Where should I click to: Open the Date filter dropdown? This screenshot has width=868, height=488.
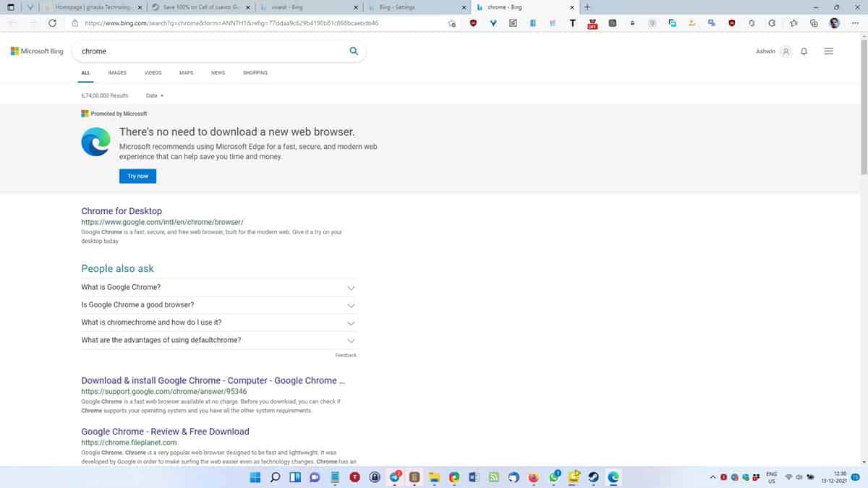[x=153, y=95]
